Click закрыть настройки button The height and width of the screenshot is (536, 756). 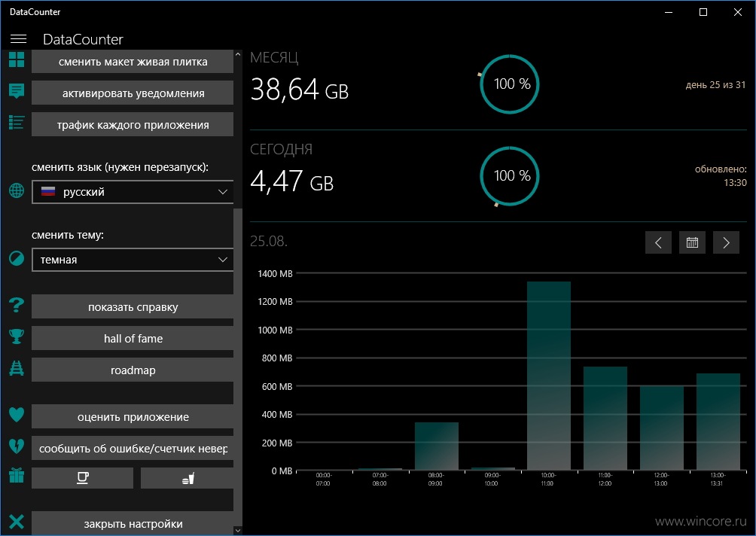pos(133,523)
